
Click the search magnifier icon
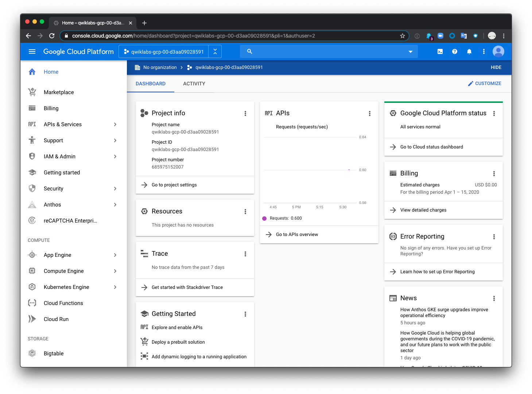(x=250, y=51)
